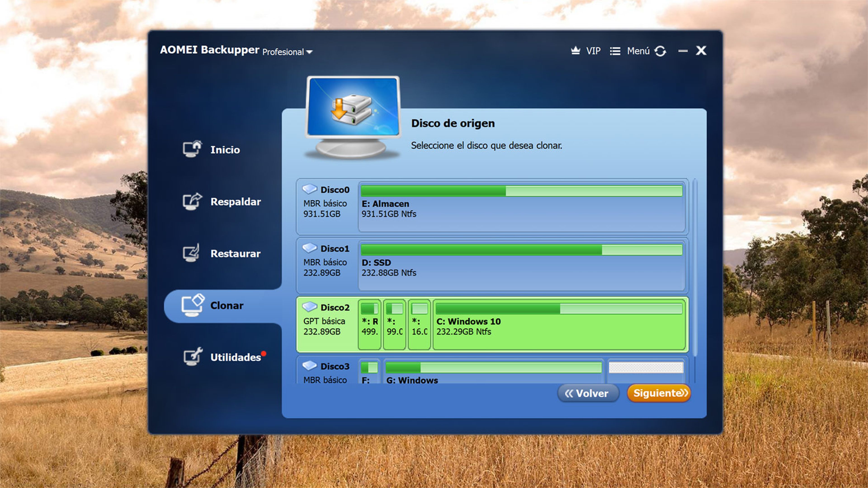Open the Inicio home section
Viewport: 868px width, 488px height.
coord(211,149)
